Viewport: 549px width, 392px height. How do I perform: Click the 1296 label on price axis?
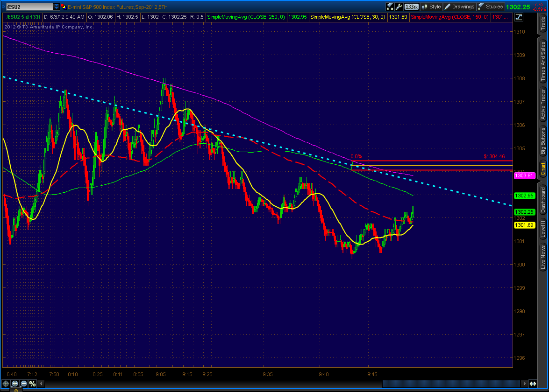519,358
